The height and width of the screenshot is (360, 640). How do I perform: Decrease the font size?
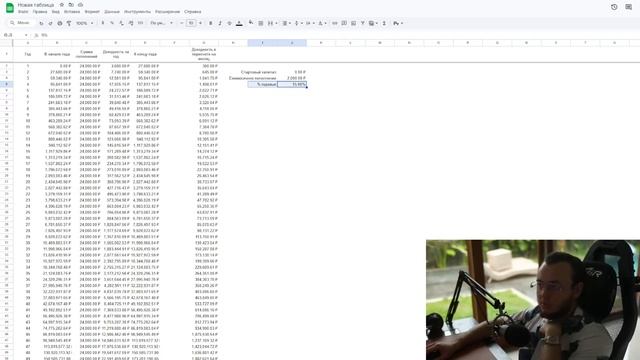coord(182,23)
